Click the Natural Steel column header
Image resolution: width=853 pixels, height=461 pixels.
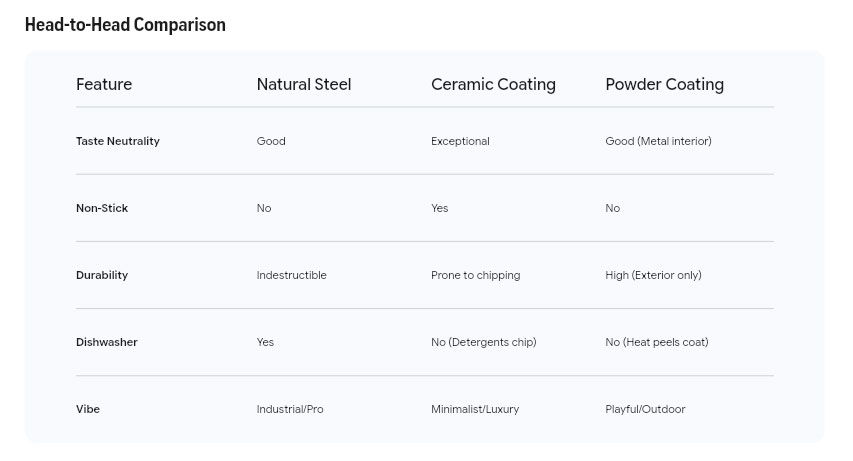click(x=304, y=84)
